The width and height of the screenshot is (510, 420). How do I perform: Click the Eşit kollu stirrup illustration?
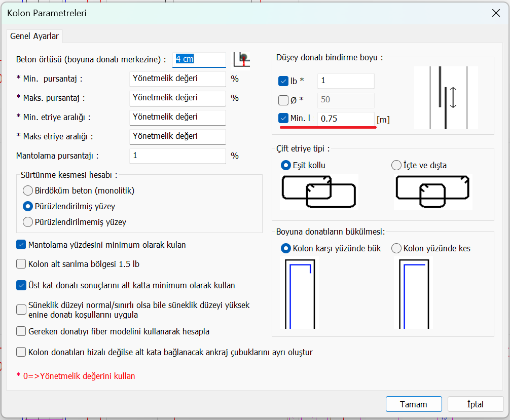click(319, 192)
